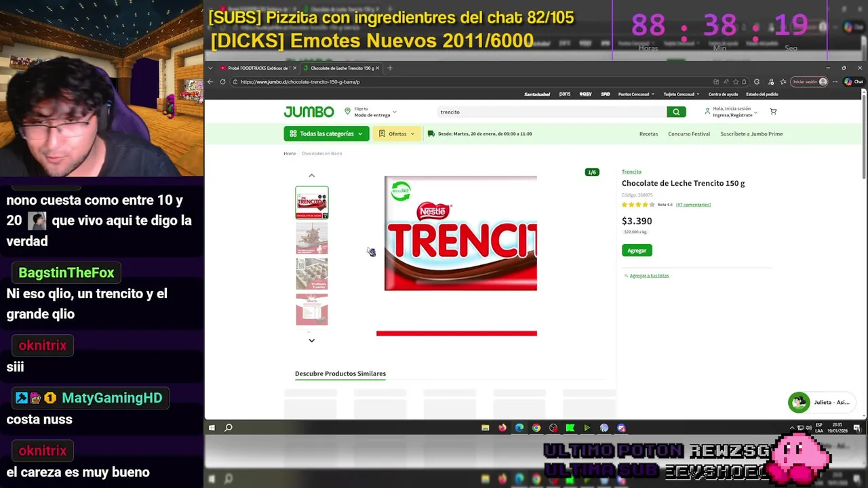This screenshot has width=868, height=488.
Task: Click Descubre Productos Similares heading
Action: coord(340,373)
